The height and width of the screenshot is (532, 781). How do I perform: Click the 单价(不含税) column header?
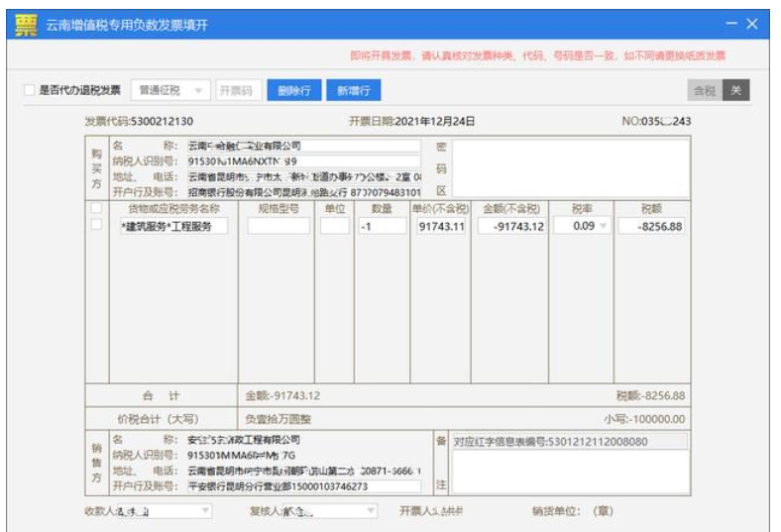(x=440, y=208)
